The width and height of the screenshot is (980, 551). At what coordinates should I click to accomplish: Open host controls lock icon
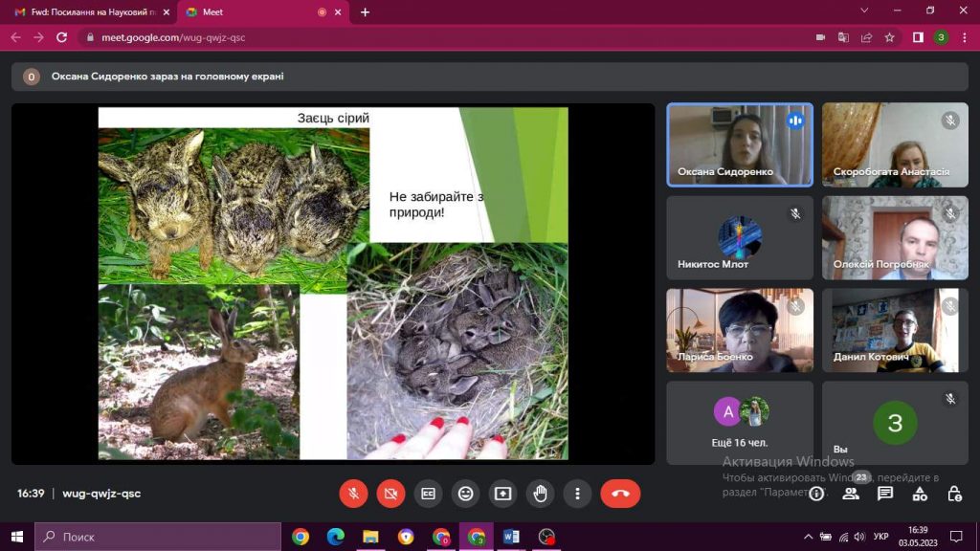[x=954, y=495]
